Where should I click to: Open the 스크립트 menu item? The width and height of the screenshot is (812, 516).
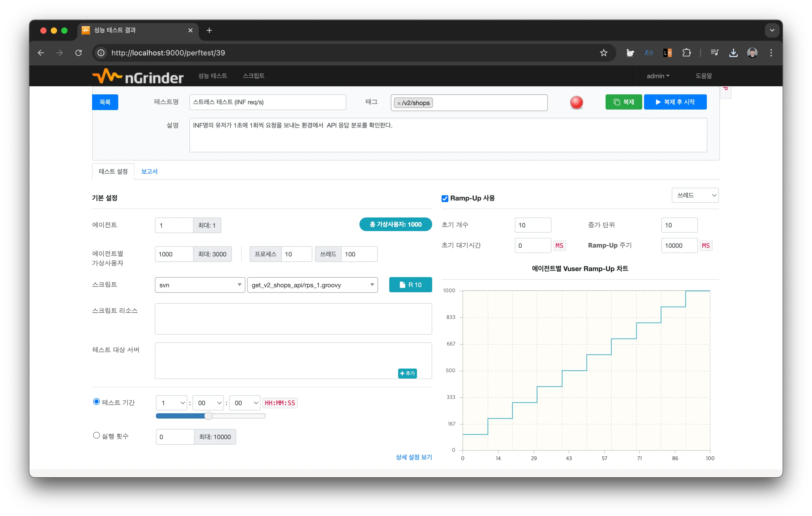click(x=253, y=76)
